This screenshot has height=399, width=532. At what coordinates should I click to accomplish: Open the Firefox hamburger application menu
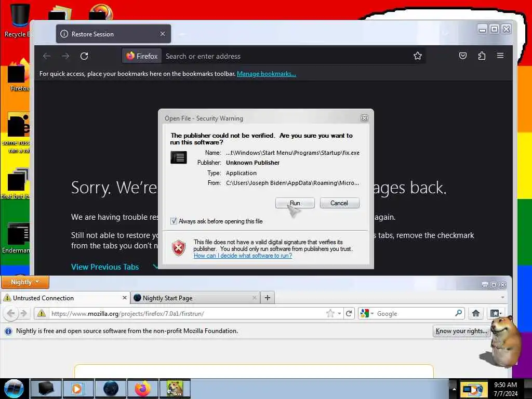pyautogui.click(x=500, y=56)
